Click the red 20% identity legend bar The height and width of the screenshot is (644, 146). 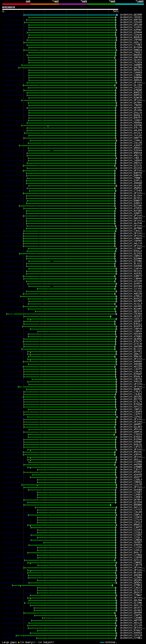pyautogui.click(x=16, y=4)
